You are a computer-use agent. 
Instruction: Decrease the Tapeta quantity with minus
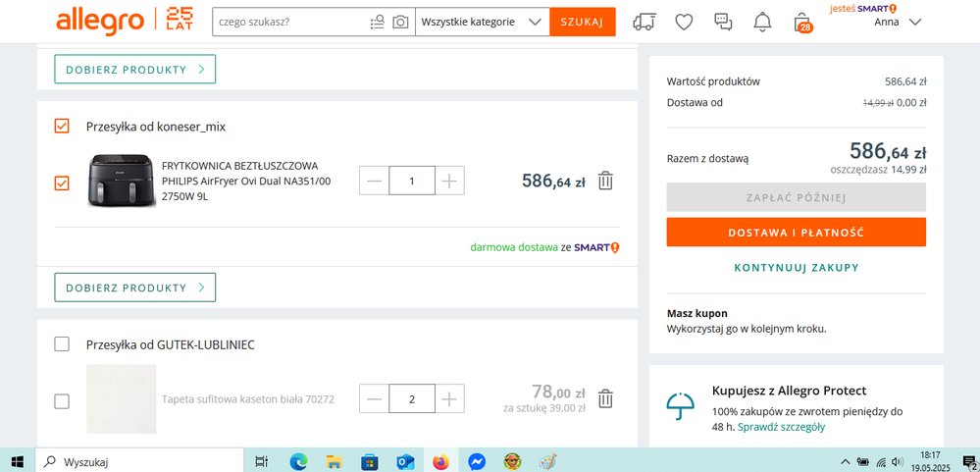(x=375, y=398)
